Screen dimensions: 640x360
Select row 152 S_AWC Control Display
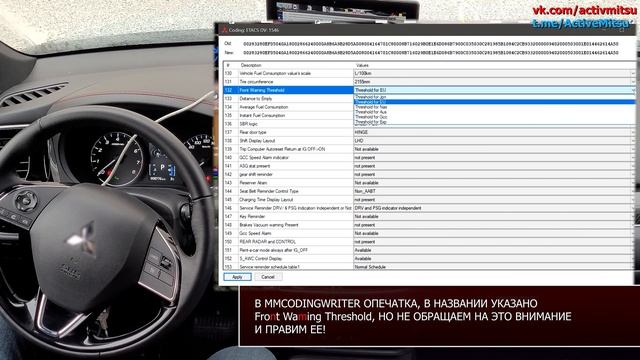point(288,259)
